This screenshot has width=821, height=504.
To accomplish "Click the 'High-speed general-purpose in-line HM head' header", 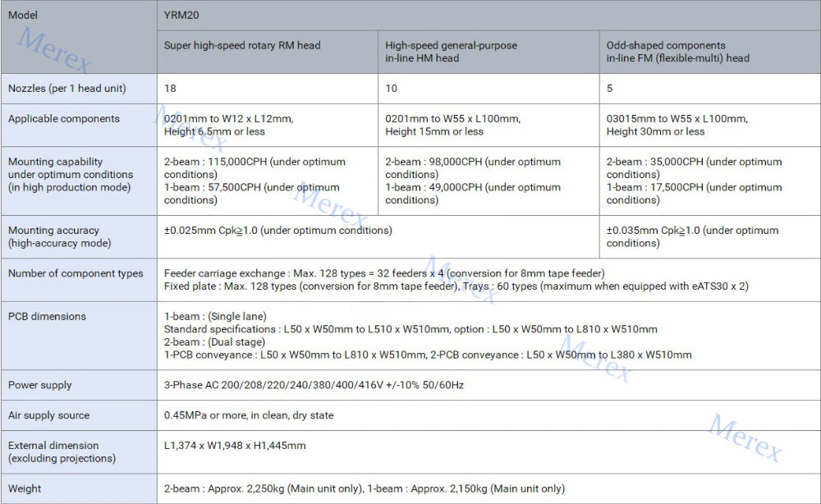I will [451, 52].
